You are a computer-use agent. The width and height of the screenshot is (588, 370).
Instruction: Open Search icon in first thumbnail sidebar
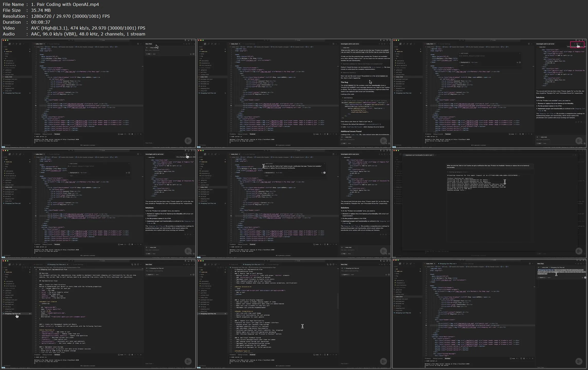point(13,44)
